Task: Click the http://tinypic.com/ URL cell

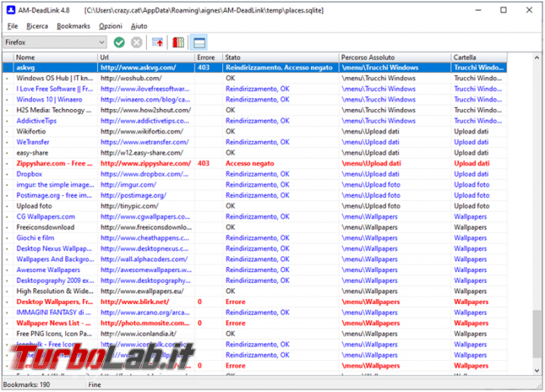Action: tap(146, 206)
